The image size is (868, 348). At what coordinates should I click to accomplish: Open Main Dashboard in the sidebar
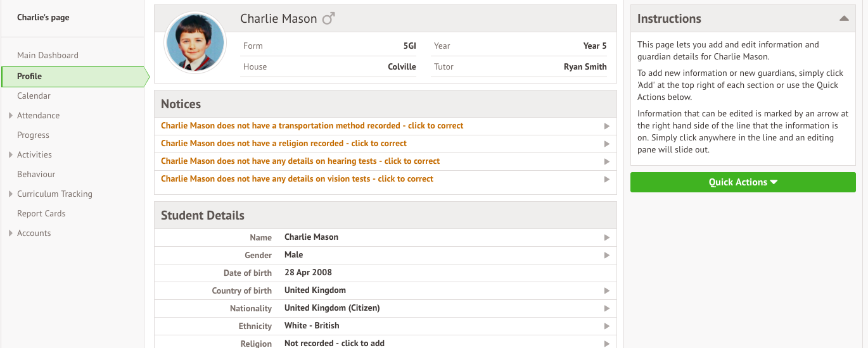tap(48, 55)
